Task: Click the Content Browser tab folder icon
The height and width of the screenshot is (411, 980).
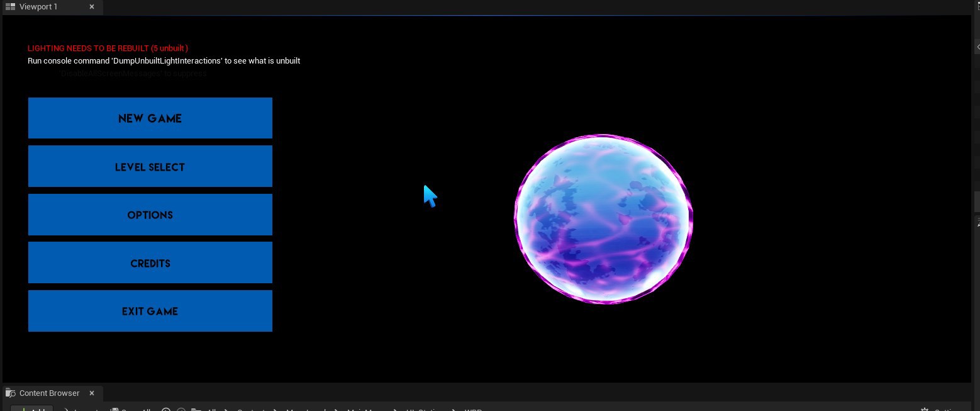Action: (10, 393)
